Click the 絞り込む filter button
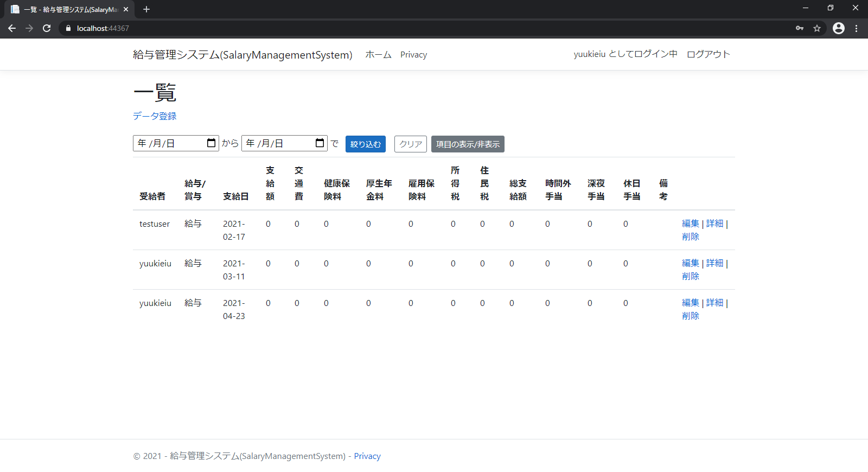This screenshot has width=868, height=472. 366,144
